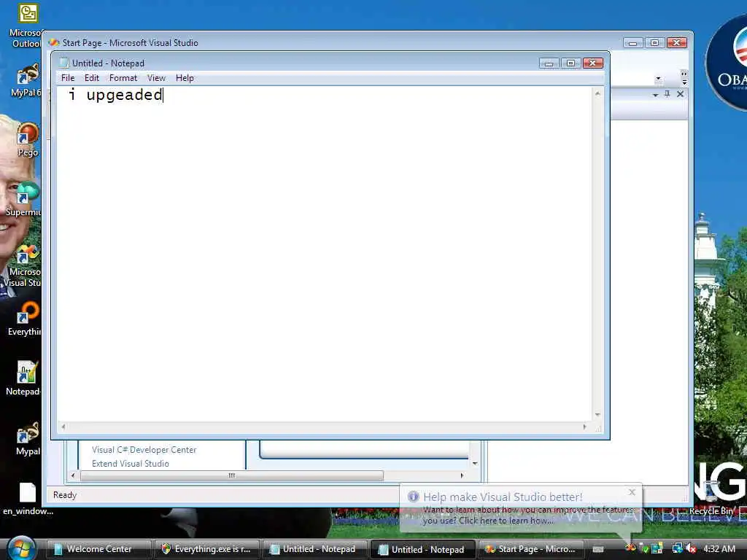Click the Notepad title bar icon
Screen dimensions: 747x560
(63, 63)
